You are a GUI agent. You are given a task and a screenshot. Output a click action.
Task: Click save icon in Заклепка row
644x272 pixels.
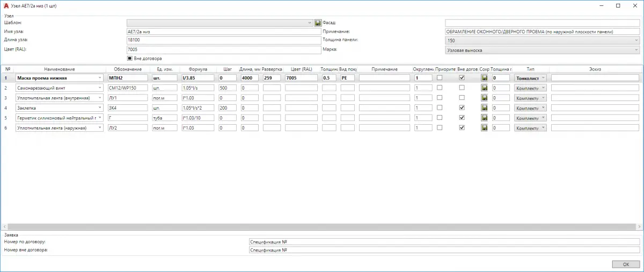[485, 108]
